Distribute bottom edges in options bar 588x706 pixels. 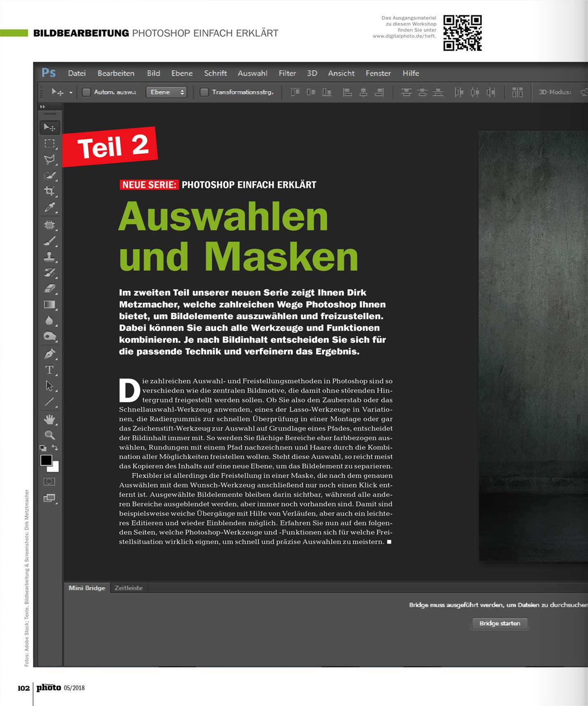[x=438, y=92]
